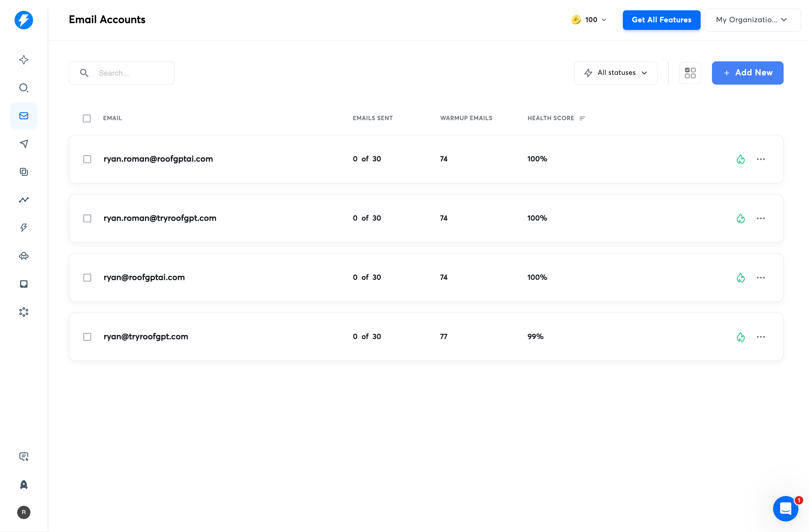Open the sparkle AI icon in sidebar
The height and width of the screenshot is (532, 809).
24,60
